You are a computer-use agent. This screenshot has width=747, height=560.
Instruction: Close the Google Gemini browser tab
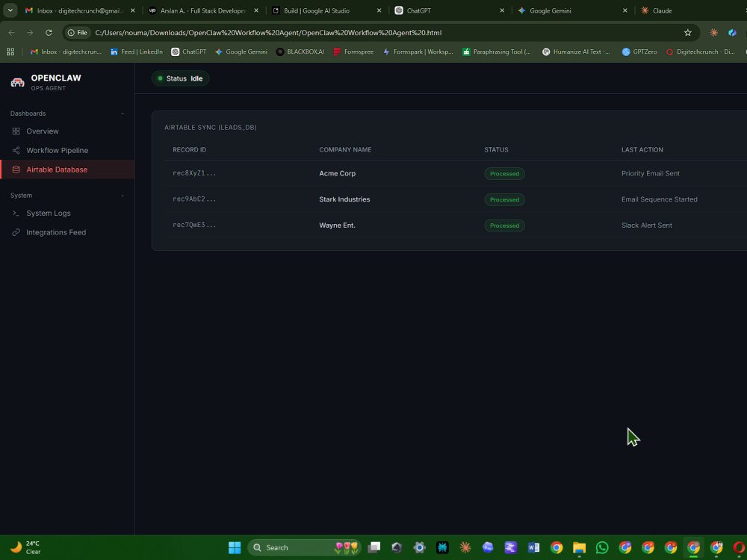click(x=624, y=10)
